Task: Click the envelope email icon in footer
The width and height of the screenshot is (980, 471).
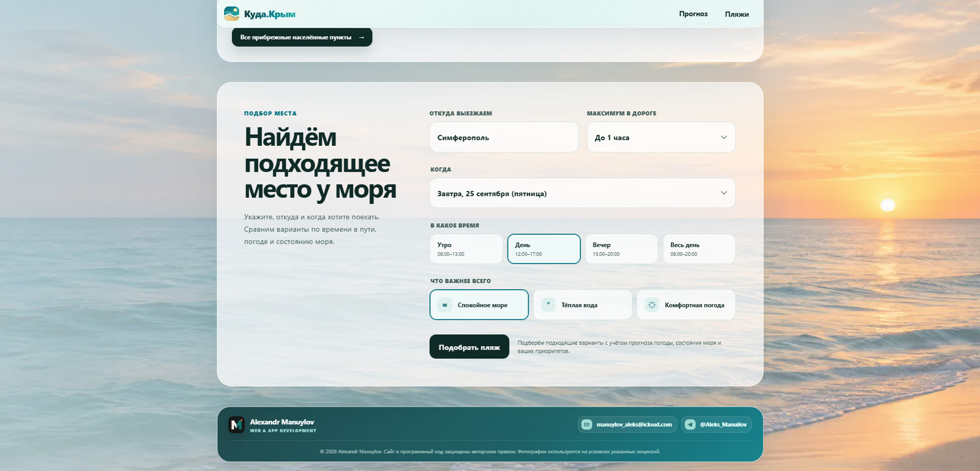Action: click(587, 425)
